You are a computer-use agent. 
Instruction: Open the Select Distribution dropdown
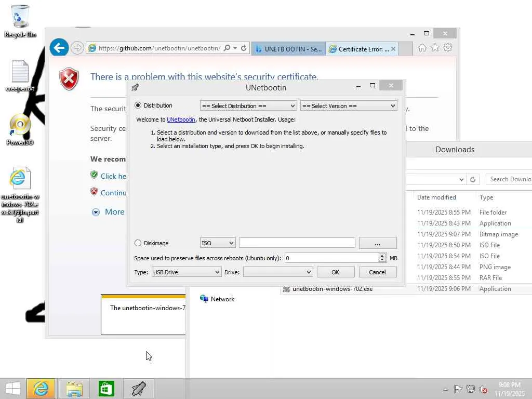pos(248,106)
